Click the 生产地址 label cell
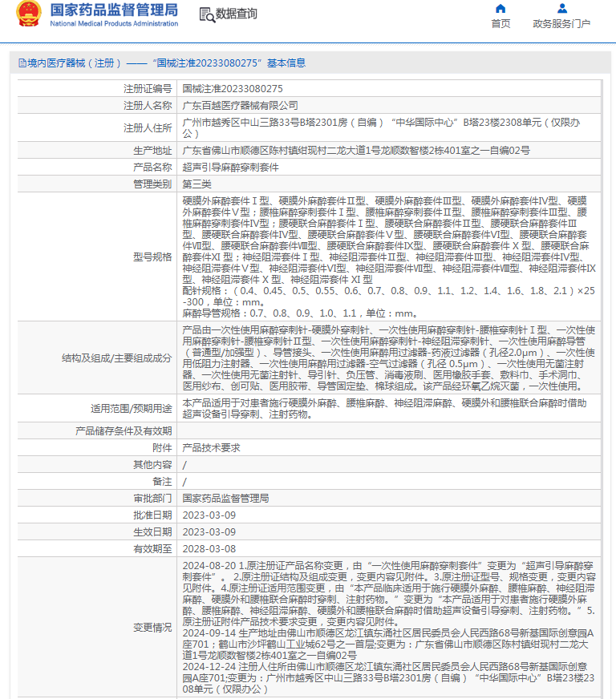 [97, 151]
